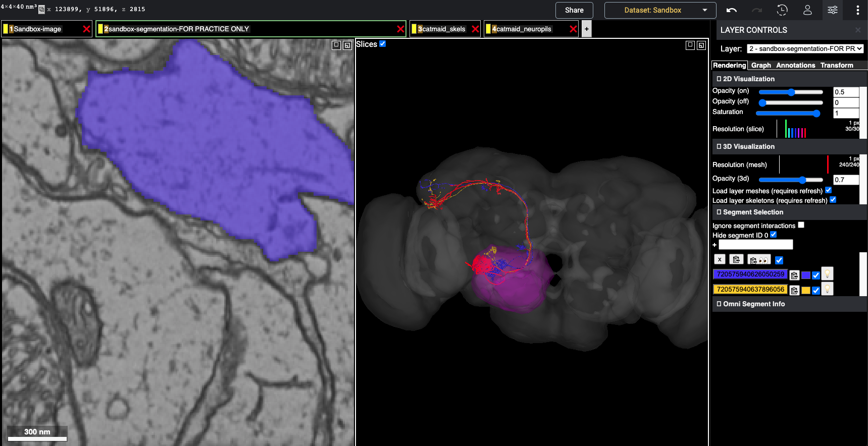Add a new layer with plus button
This screenshot has width=868, height=446.
click(586, 29)
